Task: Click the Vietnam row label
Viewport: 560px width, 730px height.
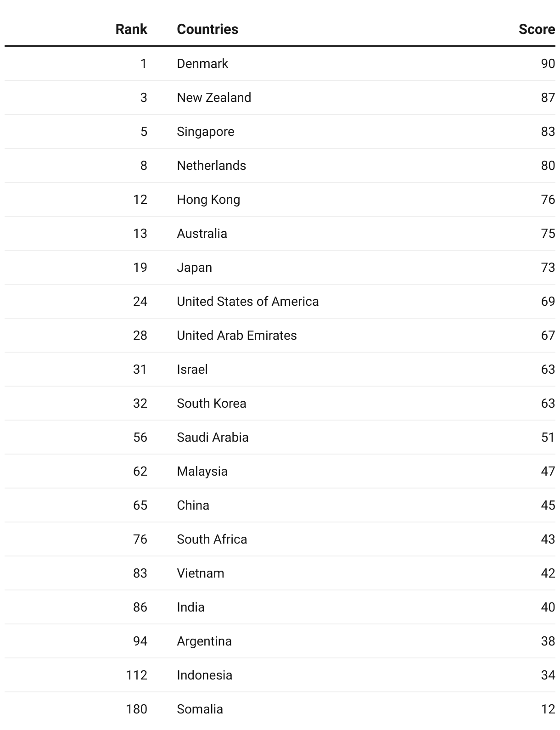Action: (201, 573)
